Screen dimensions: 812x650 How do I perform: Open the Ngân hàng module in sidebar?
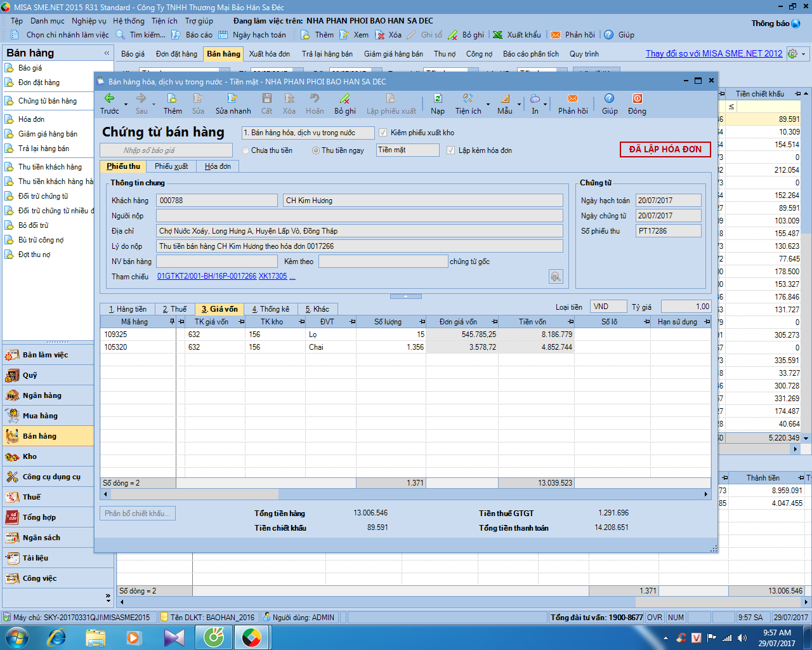click(x=48, y=395)
